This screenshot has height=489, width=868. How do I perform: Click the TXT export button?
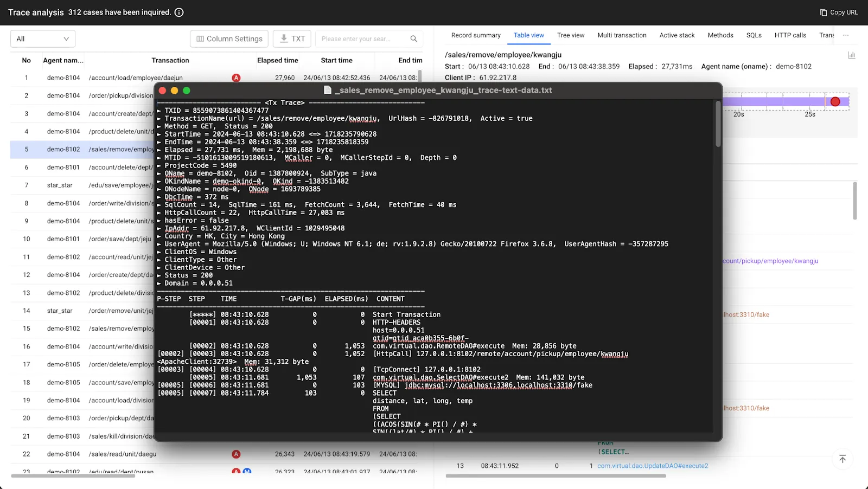click(x=292, y=39)
